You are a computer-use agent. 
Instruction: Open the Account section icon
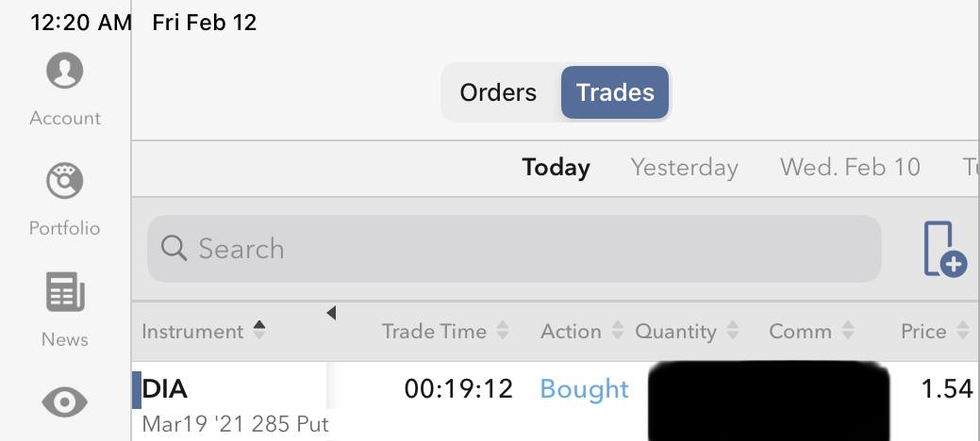(x=65, y=72)
